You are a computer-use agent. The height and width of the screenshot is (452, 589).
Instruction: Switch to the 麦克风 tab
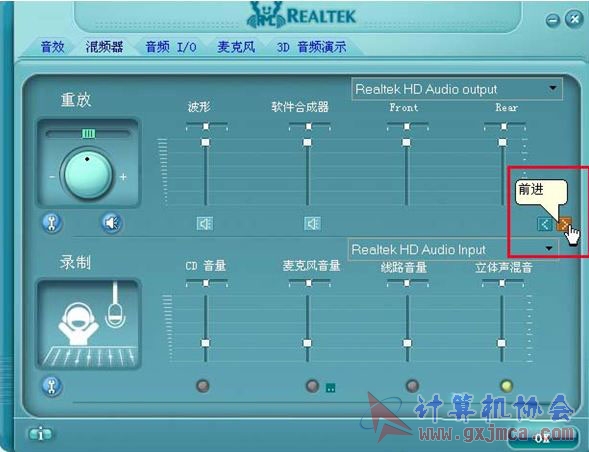(236, 47)
